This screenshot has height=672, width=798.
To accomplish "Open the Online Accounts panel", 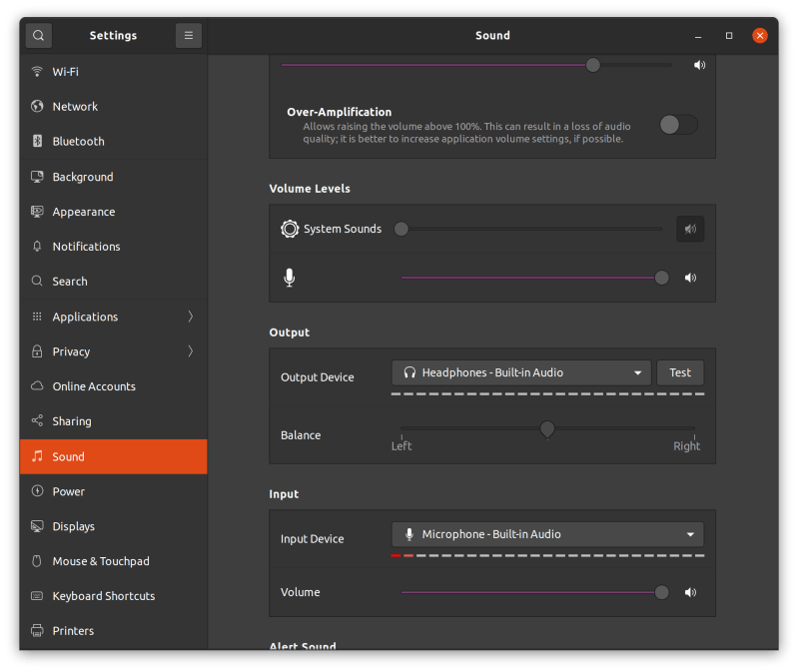I will tap(114, 386).
